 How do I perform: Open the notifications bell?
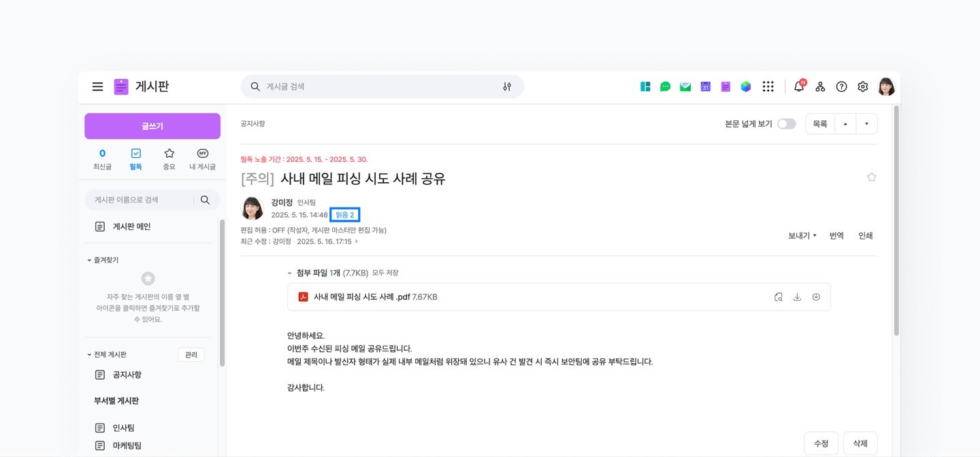pyautogui.click(x=798, y=86)
